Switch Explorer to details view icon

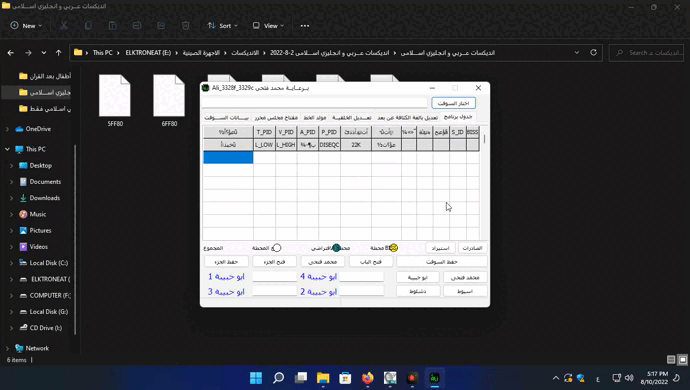tap(671, 360)
